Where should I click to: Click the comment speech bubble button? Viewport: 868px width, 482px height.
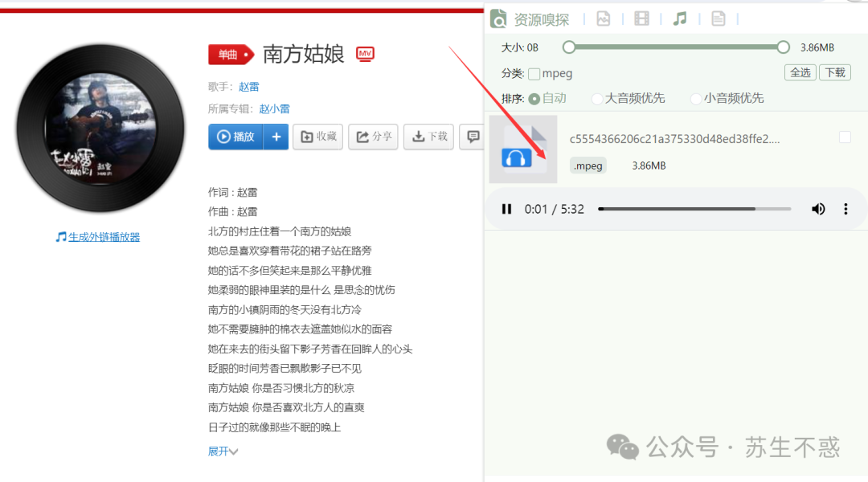pos(473,137)
